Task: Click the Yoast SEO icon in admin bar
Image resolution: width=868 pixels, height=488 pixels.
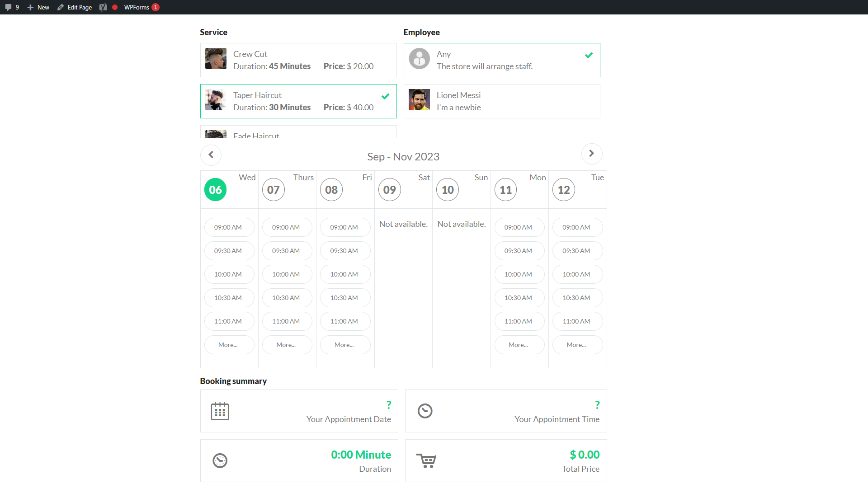Action: [x=103, y=7]
